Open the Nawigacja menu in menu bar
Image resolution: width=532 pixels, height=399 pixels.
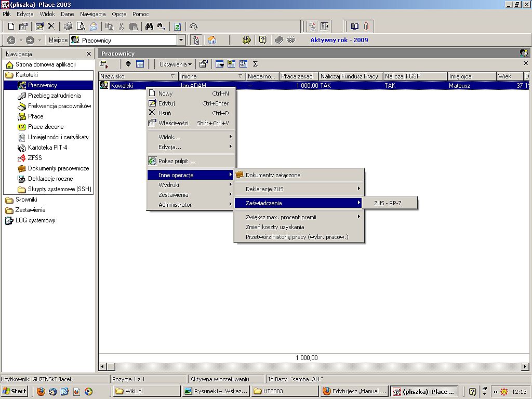pyautogui.click(x=92, y=14)
